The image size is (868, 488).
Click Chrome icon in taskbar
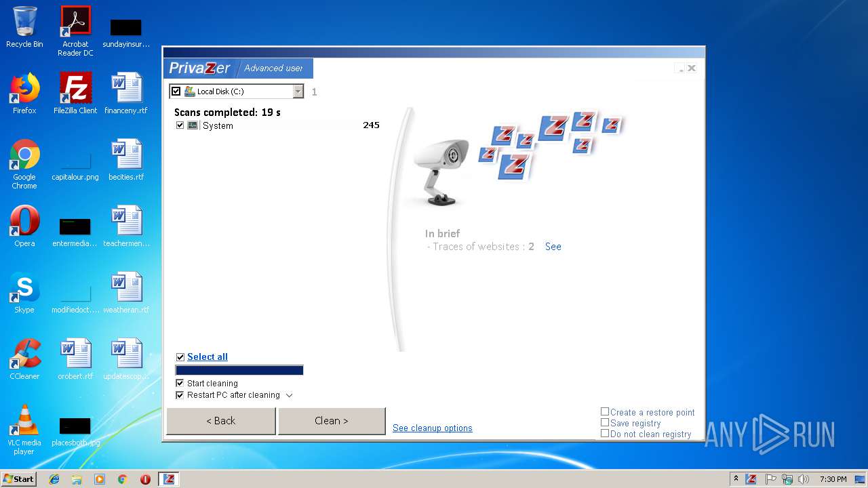coord(122,479)
